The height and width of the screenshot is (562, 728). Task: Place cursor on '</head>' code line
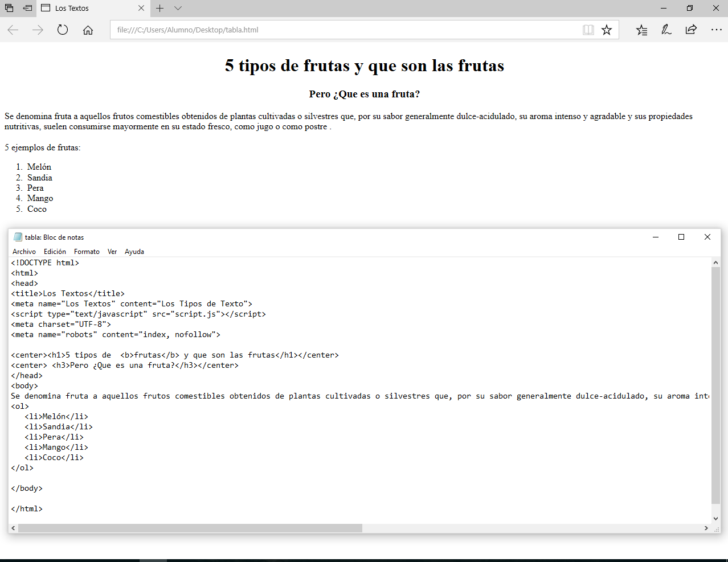coord(27,375)
